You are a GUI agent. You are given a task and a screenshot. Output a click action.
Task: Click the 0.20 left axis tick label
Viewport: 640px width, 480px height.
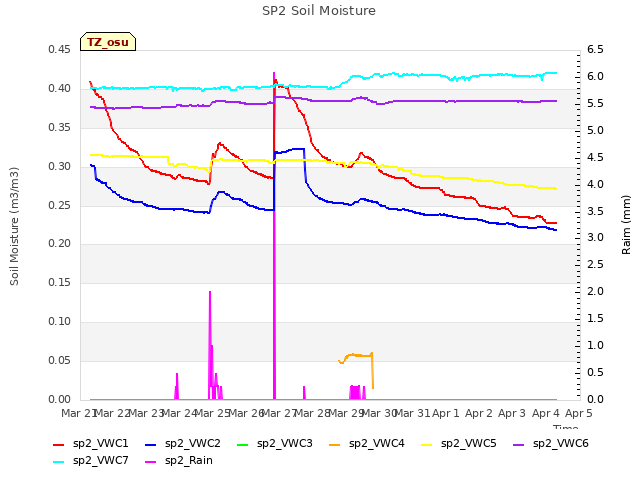click(x=59, y=244)
